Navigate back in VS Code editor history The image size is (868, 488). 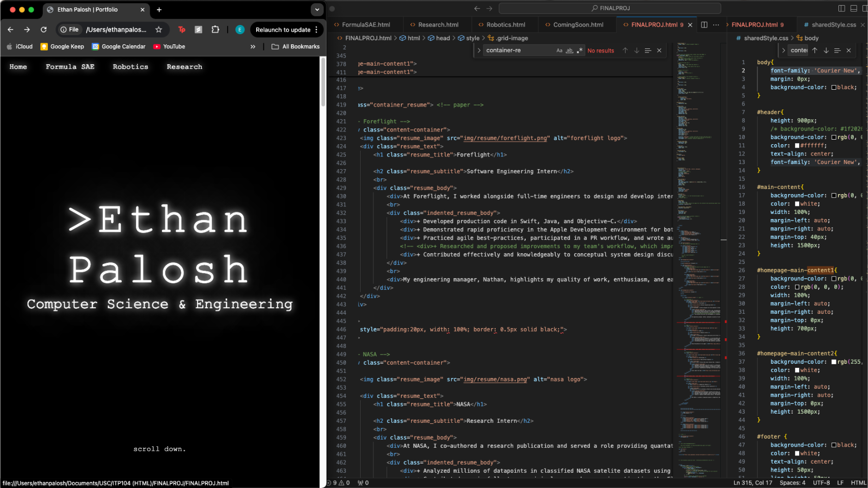click(x=477, y=8)
